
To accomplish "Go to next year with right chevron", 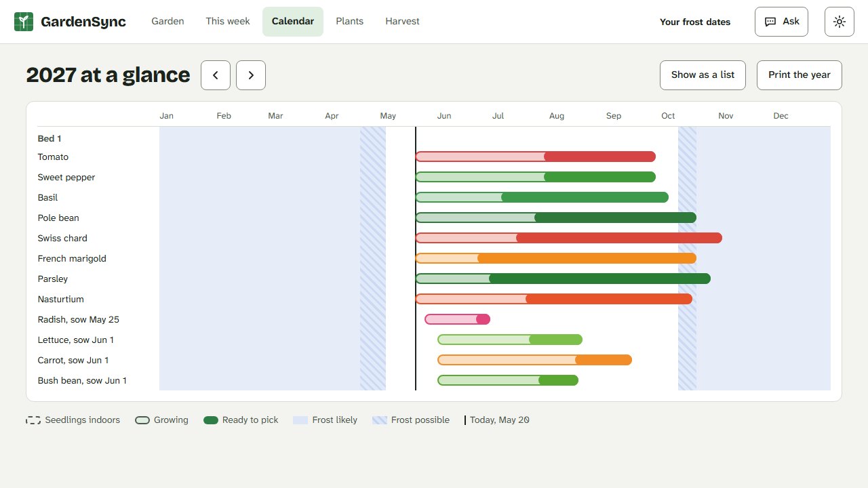I will pos(251,75).
